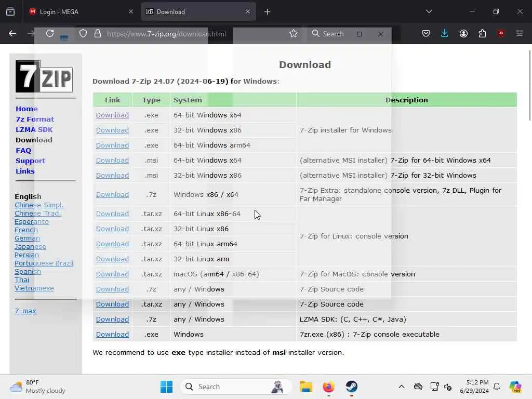Open the Pocket save icon
Screen dimensions: 532x399
[x=426, y=33]
